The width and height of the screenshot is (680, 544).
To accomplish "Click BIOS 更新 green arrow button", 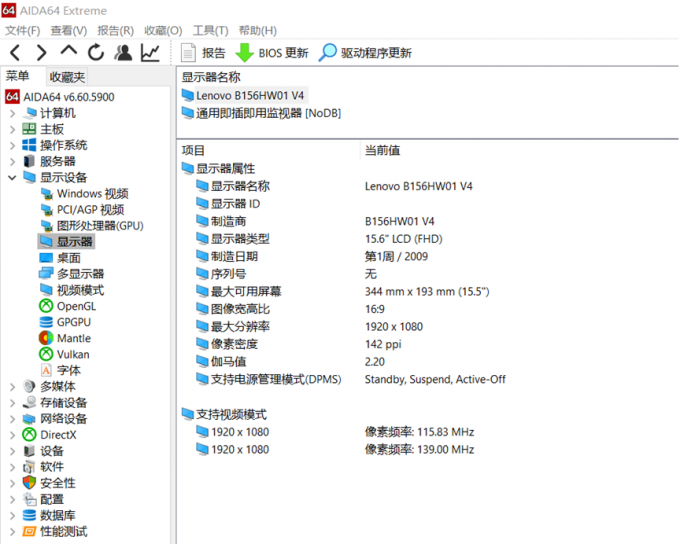I will pos(271,53).
